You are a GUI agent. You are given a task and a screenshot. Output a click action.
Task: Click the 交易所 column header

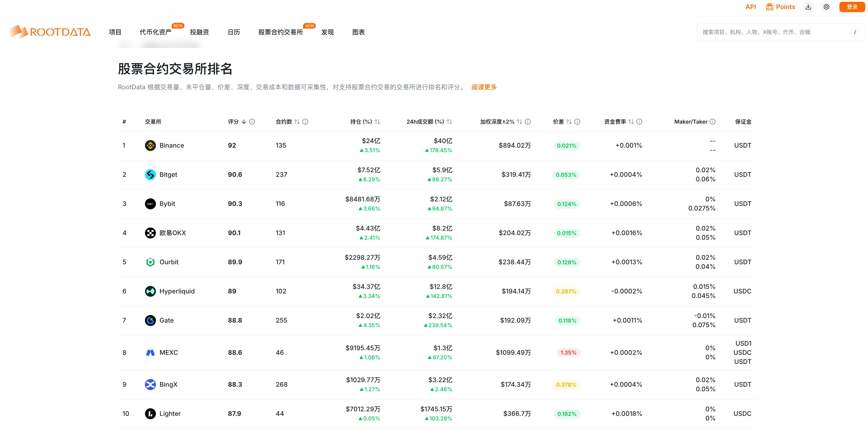click(x=153, y=122)
